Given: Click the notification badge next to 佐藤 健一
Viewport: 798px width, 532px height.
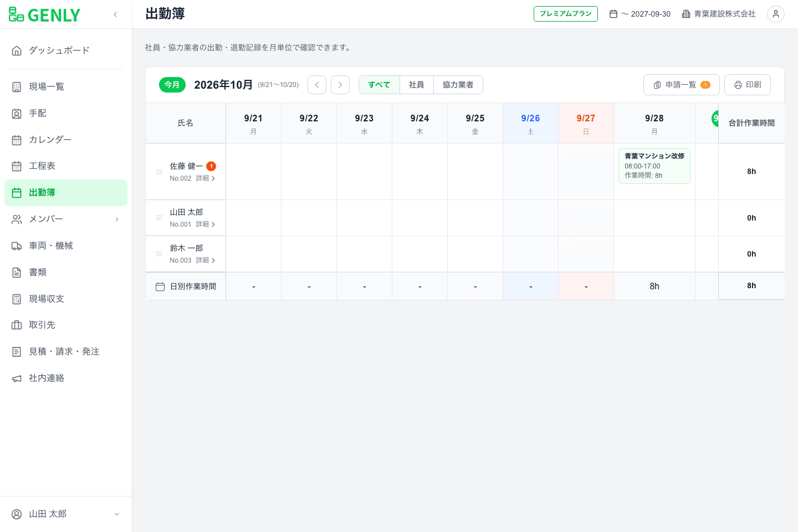Looking at the screenshot, I should coord(211,166).
